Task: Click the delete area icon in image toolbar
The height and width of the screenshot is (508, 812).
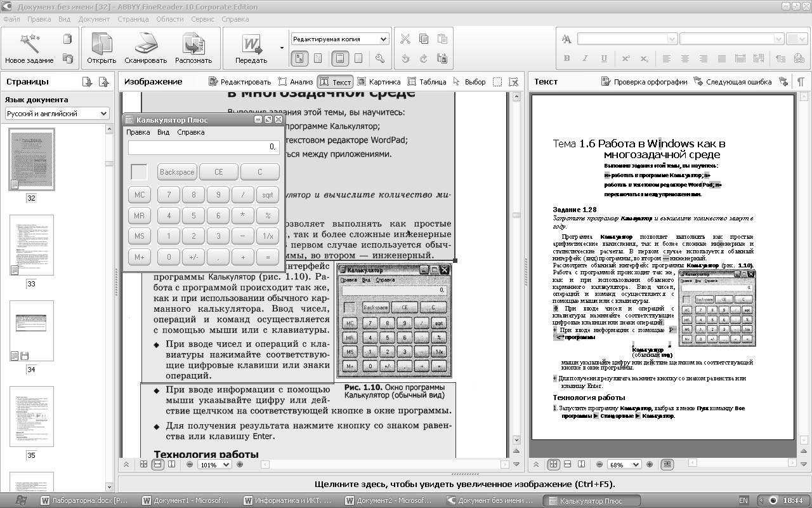Action: (514, 82)
